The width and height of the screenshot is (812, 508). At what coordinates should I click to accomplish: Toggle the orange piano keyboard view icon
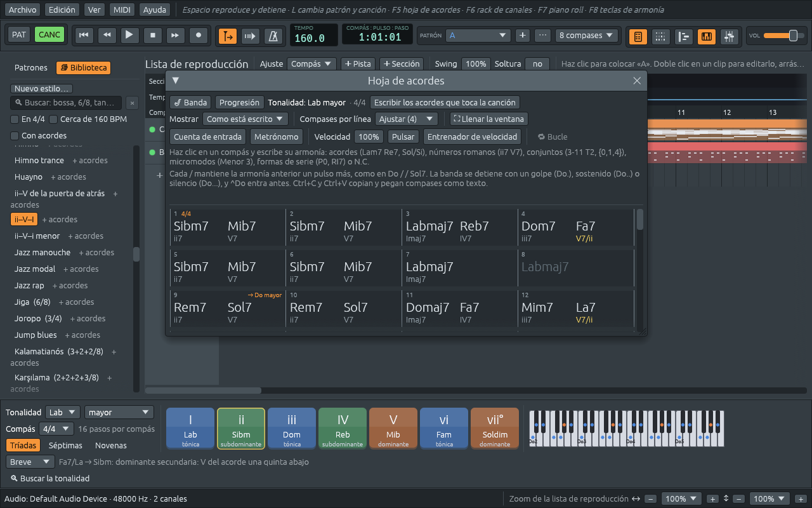click(x=707, y=37)
